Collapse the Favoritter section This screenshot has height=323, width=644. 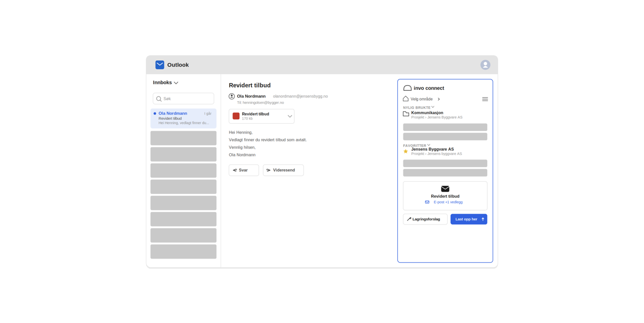coord(429,145)
